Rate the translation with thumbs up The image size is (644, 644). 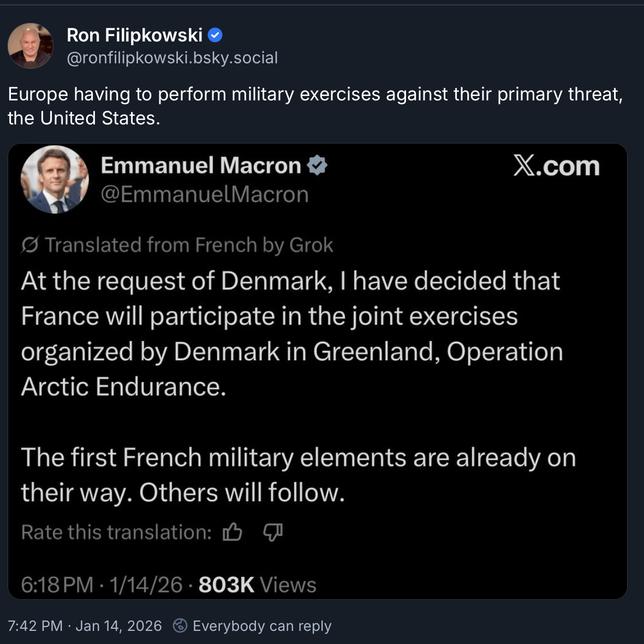232,532
